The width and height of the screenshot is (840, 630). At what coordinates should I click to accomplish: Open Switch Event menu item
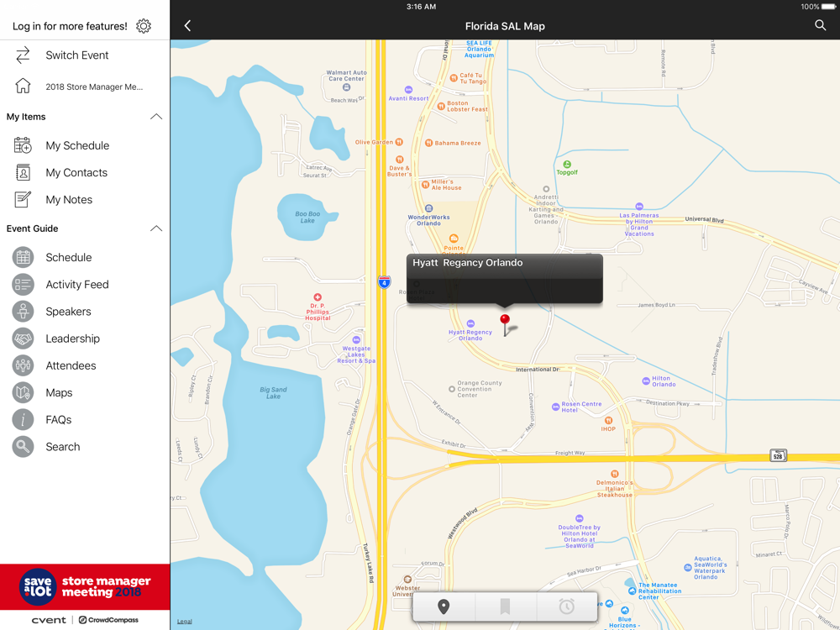click(x=85, y=55)
